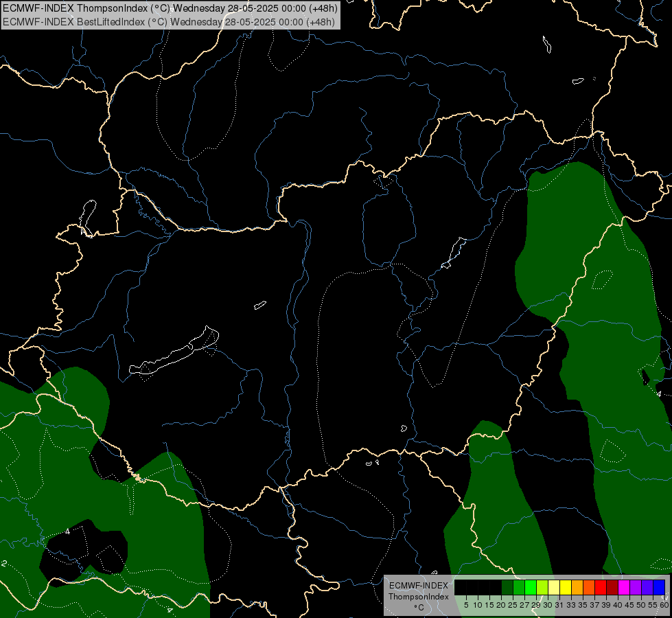
Task: Click the bright green 27-29 legend swatch
Action: coord(531,587)
